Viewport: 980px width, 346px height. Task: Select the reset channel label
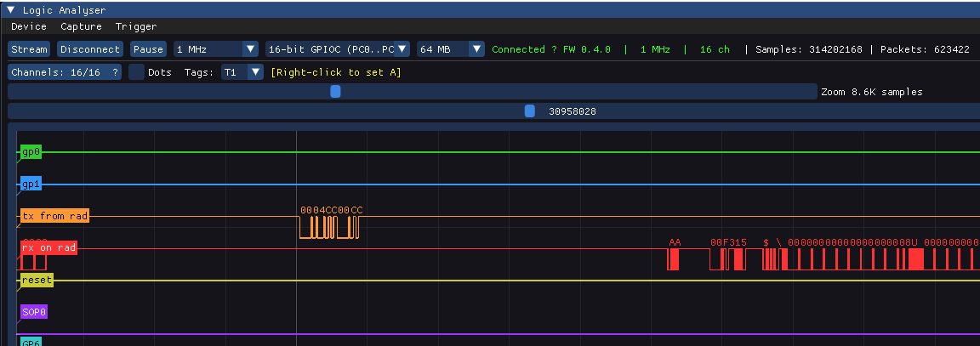coord(37,281)
